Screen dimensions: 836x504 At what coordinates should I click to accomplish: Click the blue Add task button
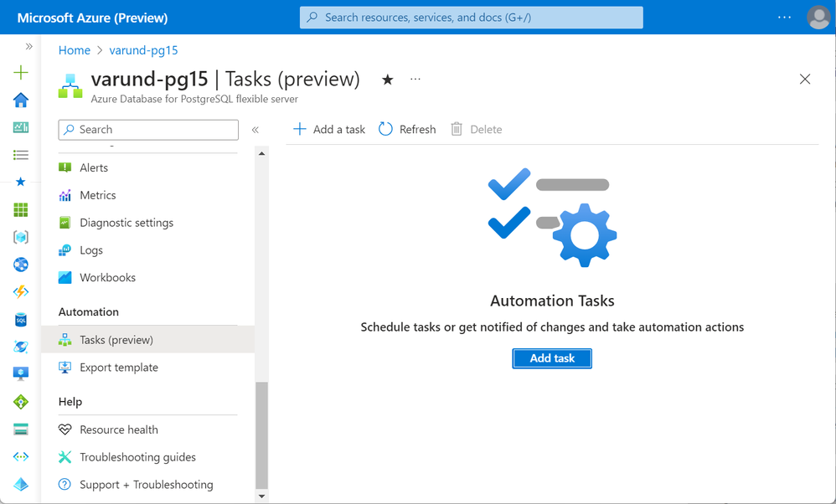[x=552, y=358]
